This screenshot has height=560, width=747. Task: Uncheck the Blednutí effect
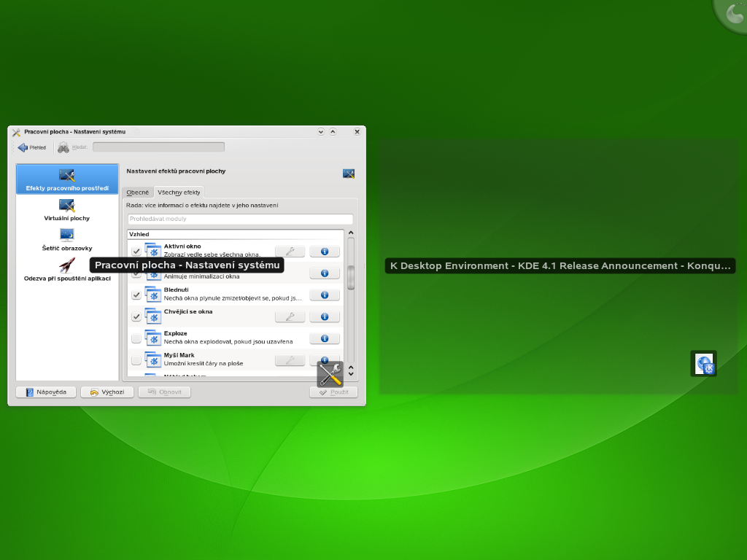(136, 295)
